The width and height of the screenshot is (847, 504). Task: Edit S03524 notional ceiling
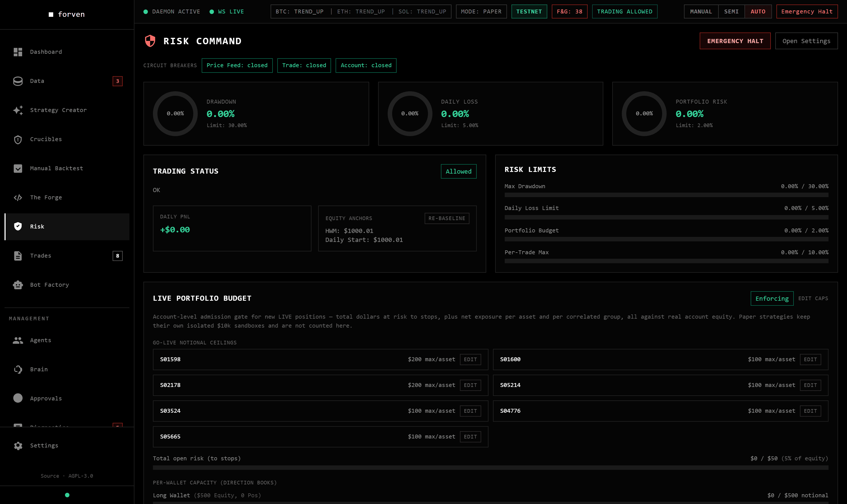point(470,411)
